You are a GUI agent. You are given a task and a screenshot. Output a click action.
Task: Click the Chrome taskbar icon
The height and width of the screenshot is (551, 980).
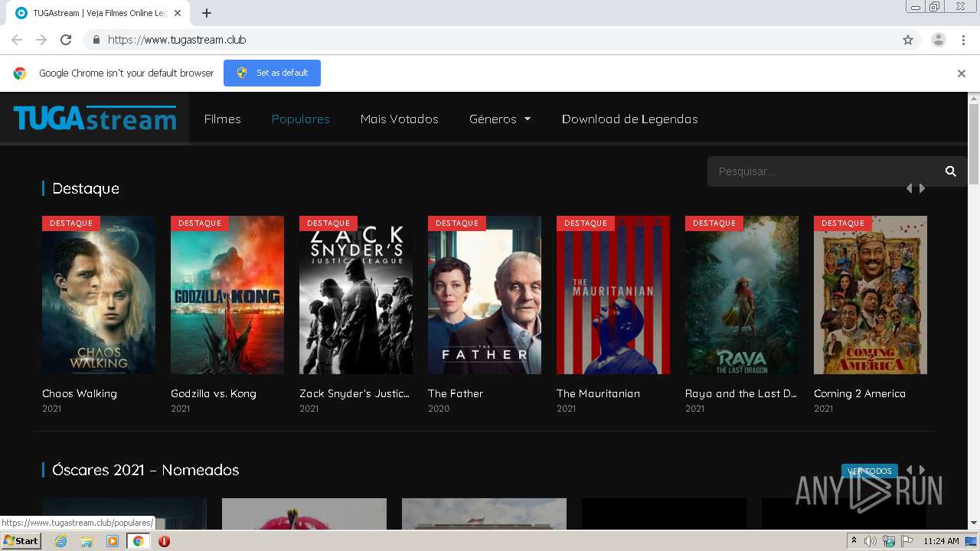[138, 541]
